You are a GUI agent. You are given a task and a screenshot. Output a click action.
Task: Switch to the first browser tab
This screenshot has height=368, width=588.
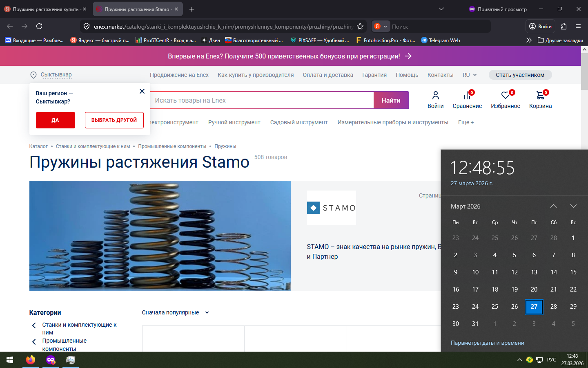tap(45, 9)
